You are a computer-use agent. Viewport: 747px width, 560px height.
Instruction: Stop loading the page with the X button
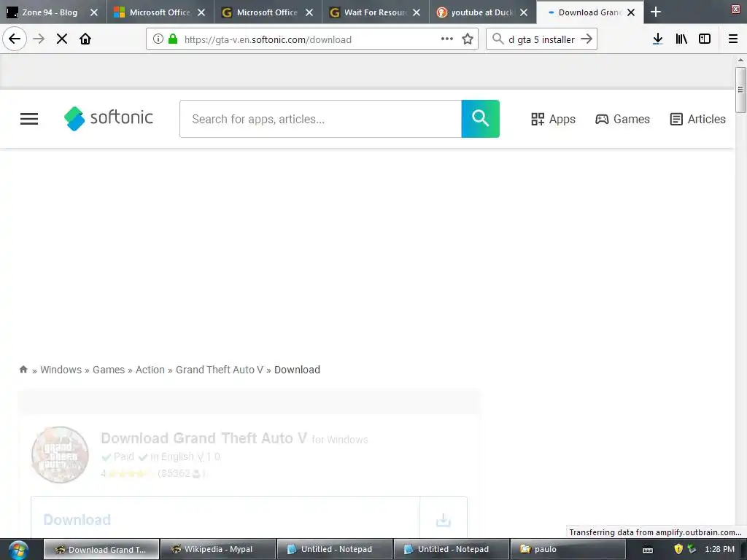pos(62,39)
